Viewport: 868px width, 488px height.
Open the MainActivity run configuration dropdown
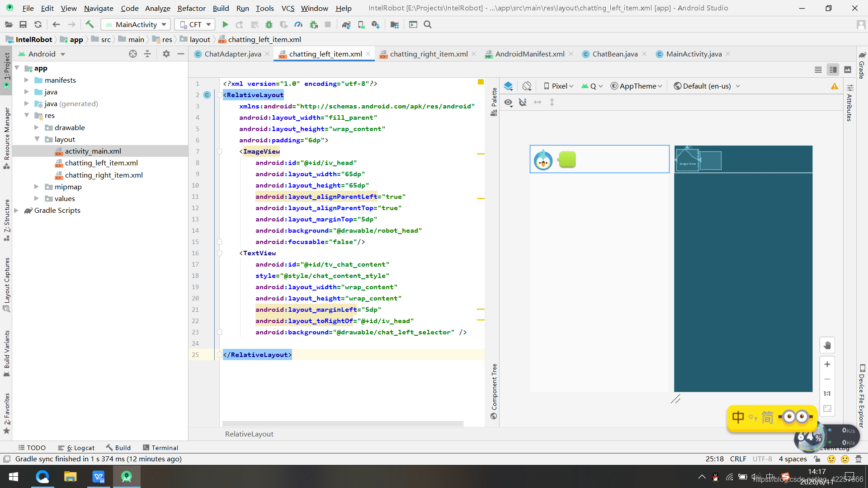(136, 24)
